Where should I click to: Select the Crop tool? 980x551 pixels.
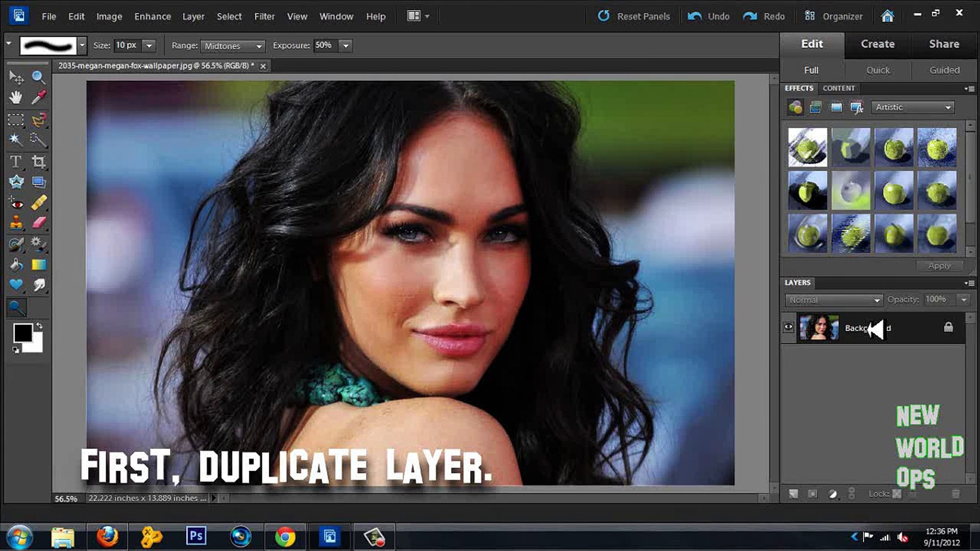[39, 162]
